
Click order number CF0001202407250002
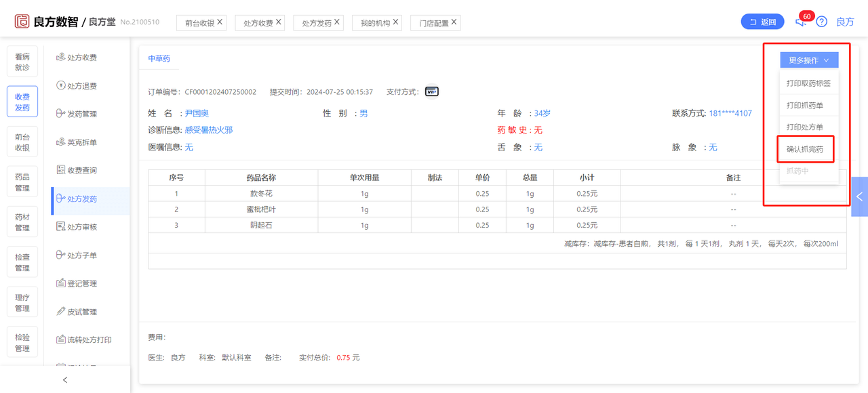[220, 91]
